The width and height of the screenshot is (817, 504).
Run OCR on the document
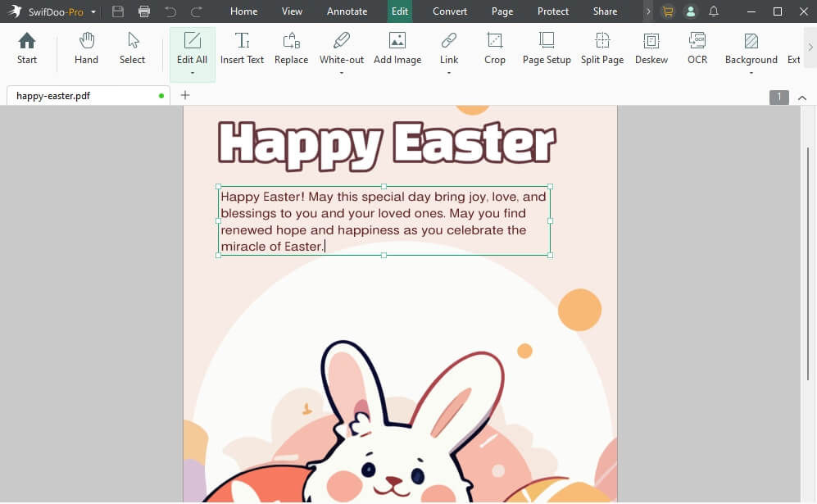click(x=697, y=49)
